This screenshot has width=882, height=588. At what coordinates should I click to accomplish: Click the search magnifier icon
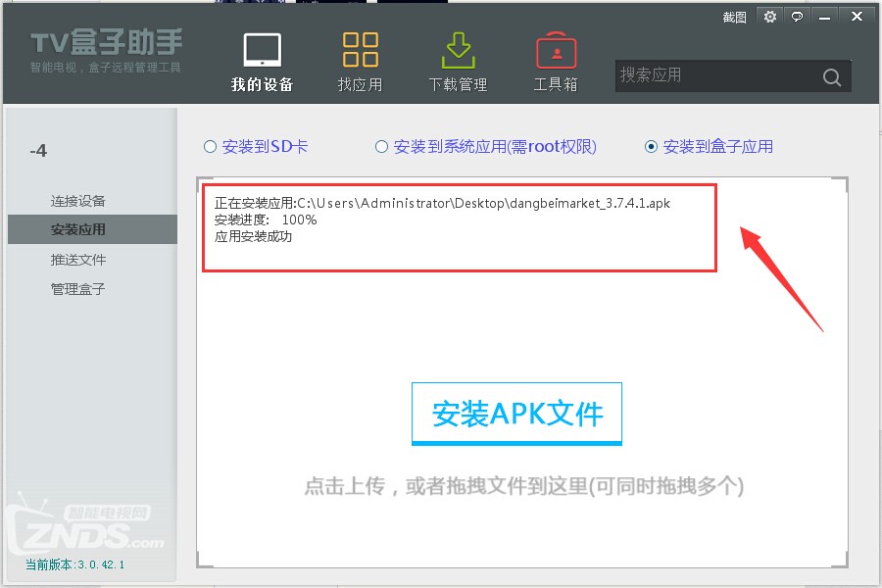[831, 75]
